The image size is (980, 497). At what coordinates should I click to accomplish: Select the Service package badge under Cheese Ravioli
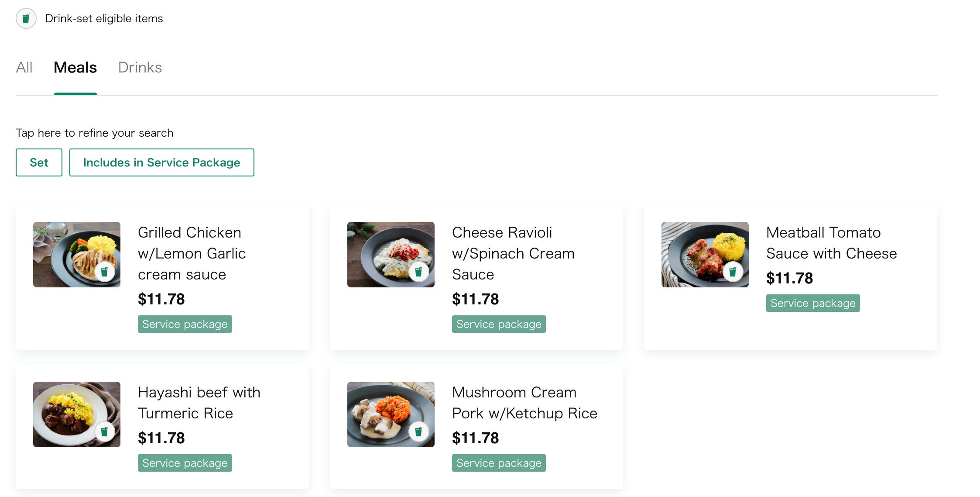coord(499,324)
